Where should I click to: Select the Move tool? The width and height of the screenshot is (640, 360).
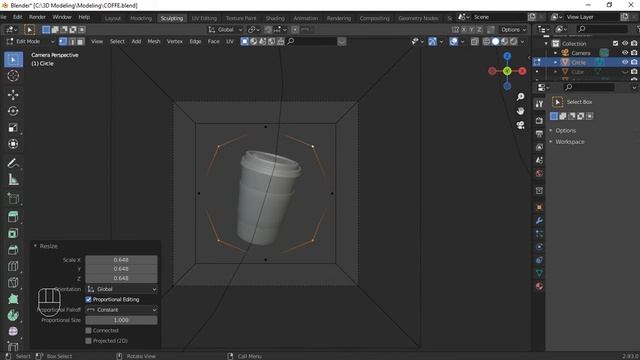coord(13,95)
